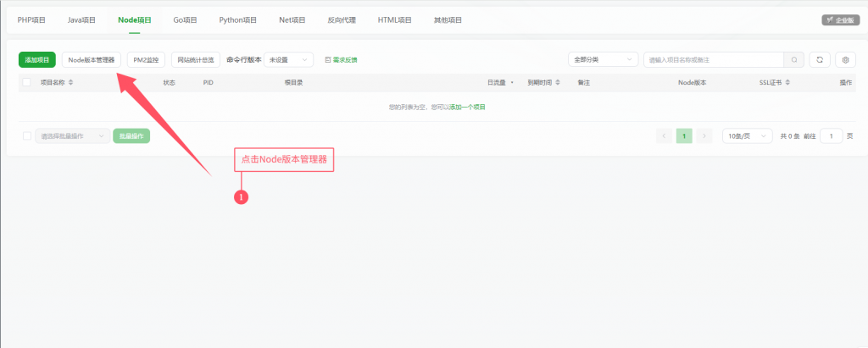The image size is (868, 348).
Task: Open the Node版本管理器 button
Action: tap(92, 59)
